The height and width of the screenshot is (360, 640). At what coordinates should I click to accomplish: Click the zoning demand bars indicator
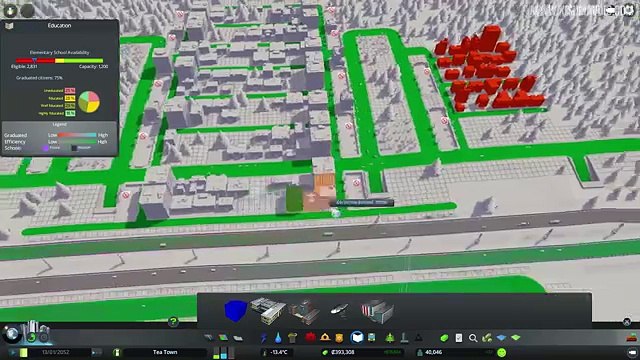coord(224,353)
